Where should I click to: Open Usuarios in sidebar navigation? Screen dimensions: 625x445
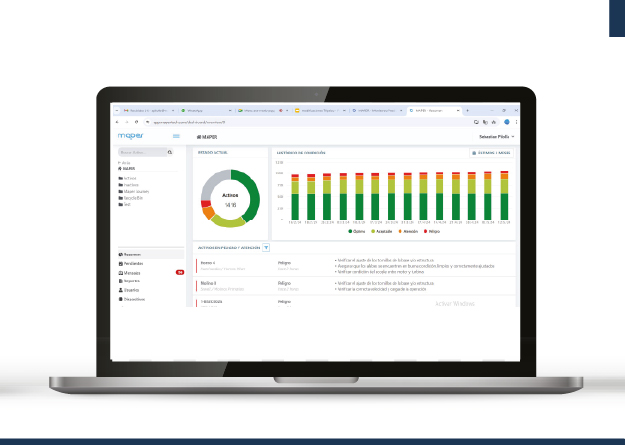[x=132, y=290]
